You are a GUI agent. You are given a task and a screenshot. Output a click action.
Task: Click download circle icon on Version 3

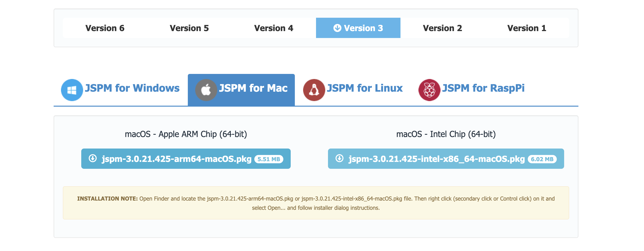(x=337, y=28)
